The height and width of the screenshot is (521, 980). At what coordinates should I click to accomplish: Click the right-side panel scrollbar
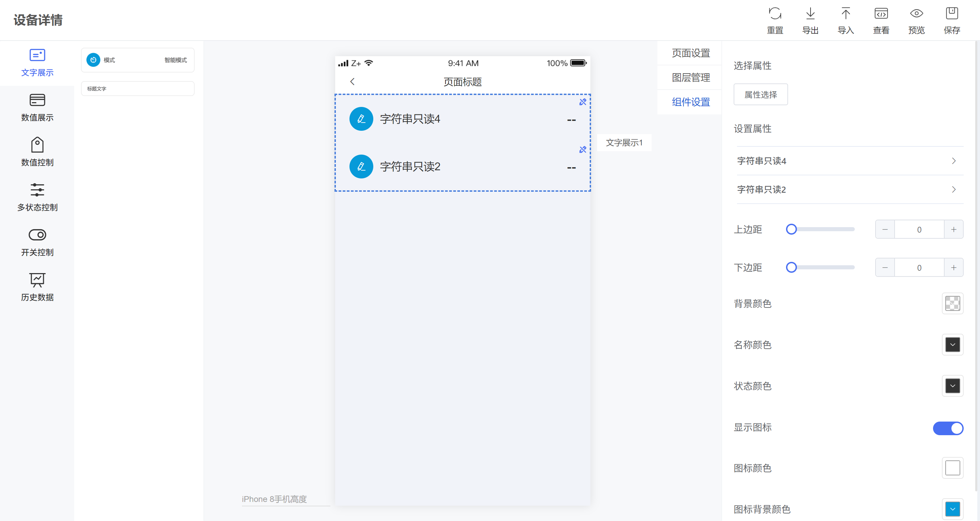tap(977, 267)
